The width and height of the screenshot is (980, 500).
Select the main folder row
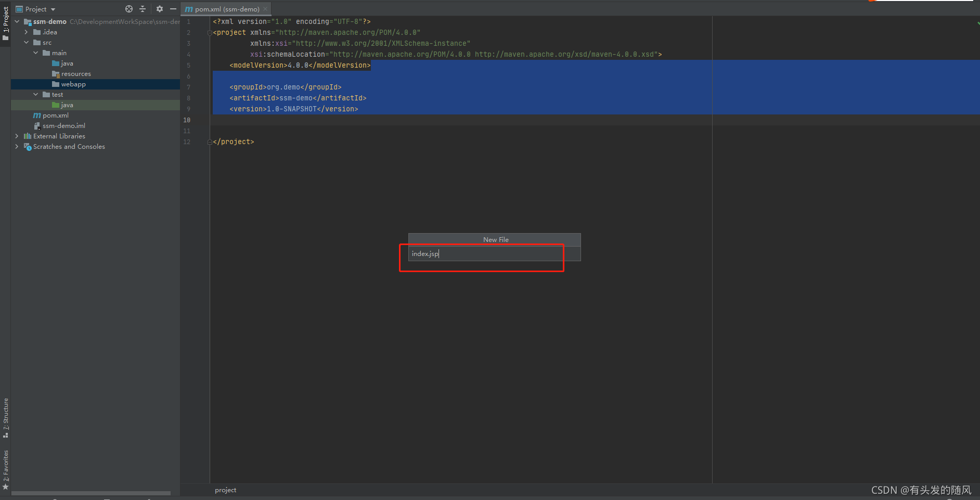click(x=96, y=53)
